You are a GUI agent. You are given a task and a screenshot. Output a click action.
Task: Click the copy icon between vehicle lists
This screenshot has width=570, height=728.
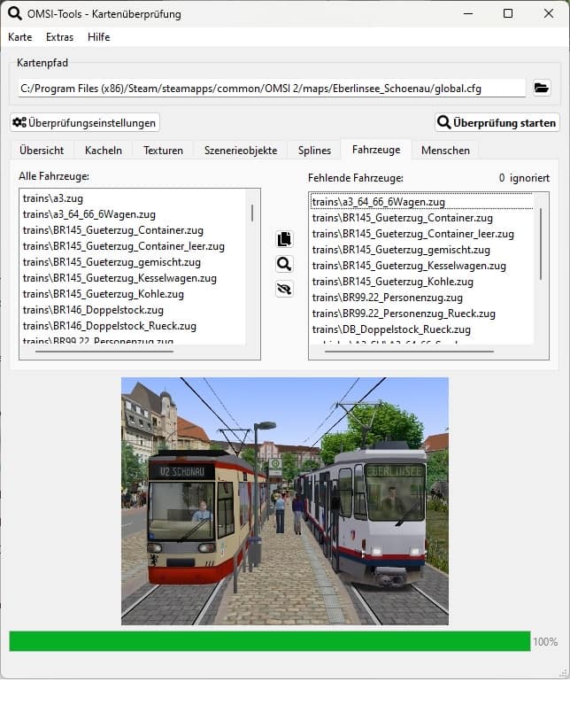[283, 239]
